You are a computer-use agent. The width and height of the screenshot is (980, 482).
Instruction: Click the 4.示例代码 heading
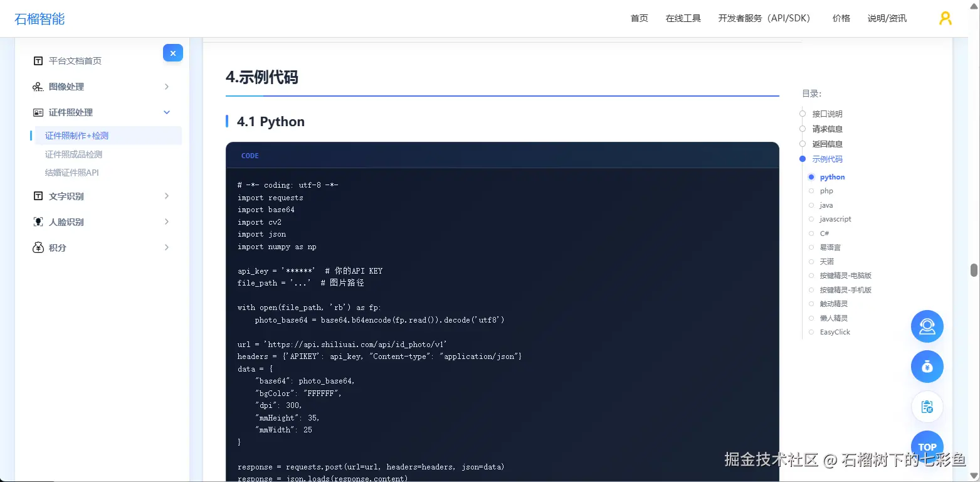(x=262, y=77)
